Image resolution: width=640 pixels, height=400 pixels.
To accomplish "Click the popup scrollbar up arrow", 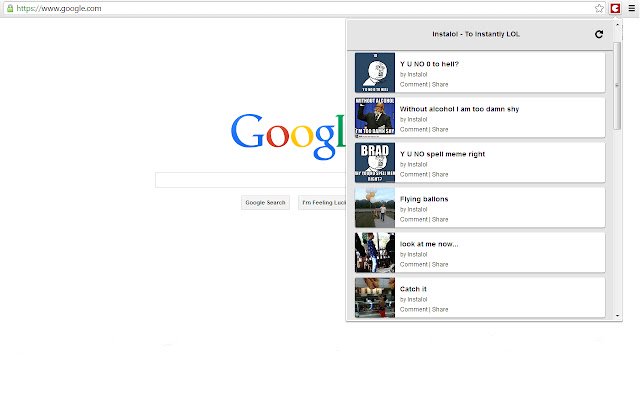I will click(x=617, y=25).
